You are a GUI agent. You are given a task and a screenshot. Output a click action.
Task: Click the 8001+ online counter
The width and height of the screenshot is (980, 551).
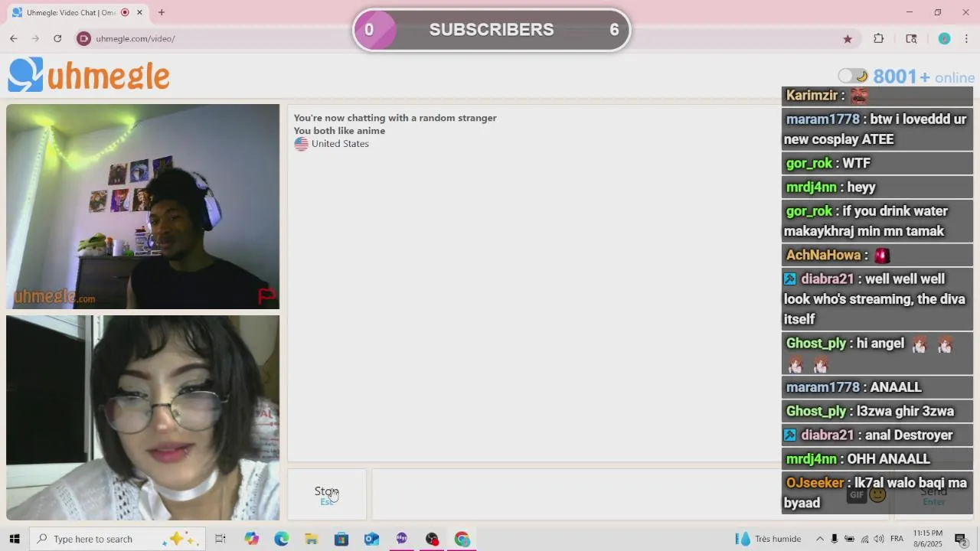(x=924, y=77)
